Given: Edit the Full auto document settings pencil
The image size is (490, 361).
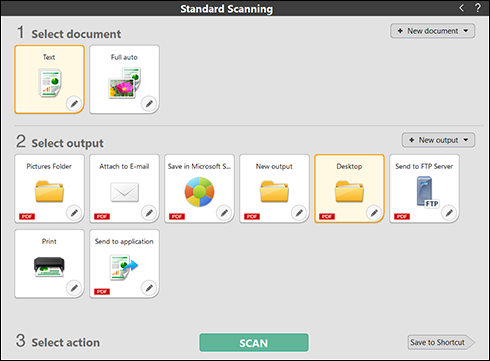Looking at the screenshot, I should coord(149,104).
